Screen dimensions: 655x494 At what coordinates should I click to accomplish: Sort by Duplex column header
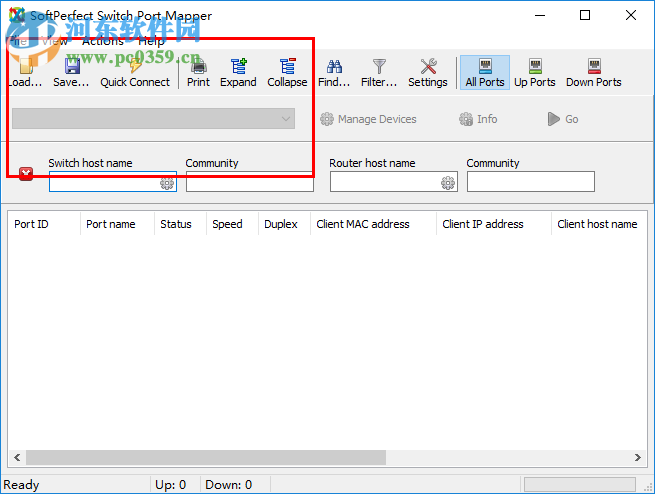[x=284, y=224]
